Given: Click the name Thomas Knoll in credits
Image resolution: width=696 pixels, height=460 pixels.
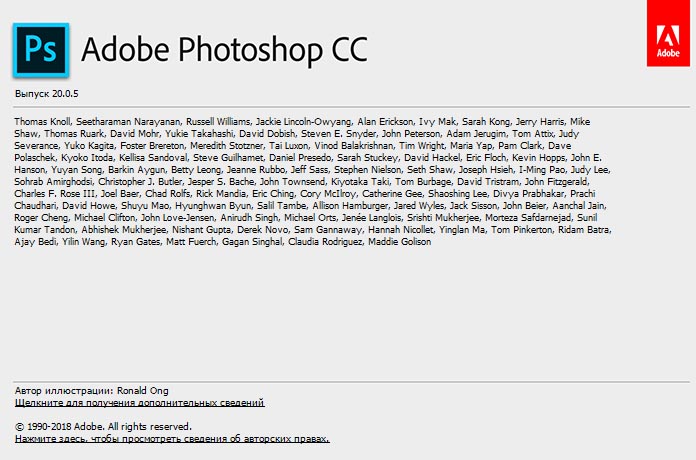Looking at the screenshot, I should [x=42, y=122].
